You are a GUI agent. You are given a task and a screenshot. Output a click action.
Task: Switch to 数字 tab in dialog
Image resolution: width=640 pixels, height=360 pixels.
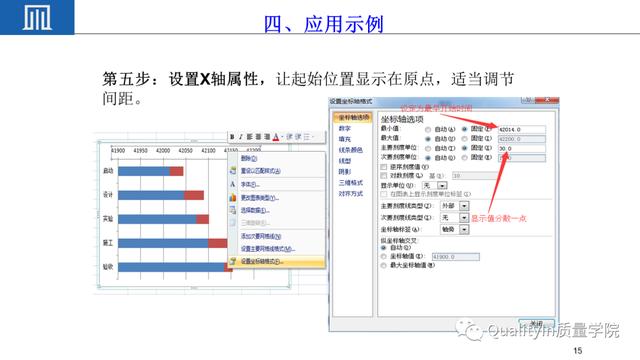pyautogui.click(x=344, y=128)
